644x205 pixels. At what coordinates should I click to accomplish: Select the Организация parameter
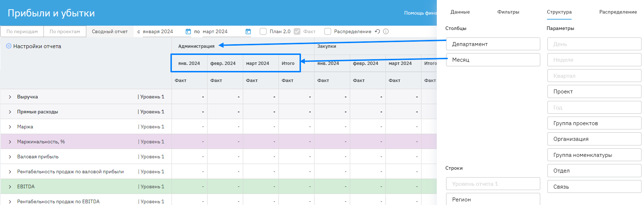[x=594, y=139]
